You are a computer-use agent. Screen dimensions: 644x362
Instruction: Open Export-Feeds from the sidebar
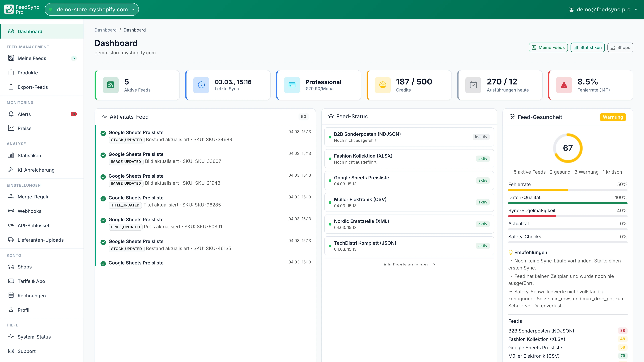[33, 87]
